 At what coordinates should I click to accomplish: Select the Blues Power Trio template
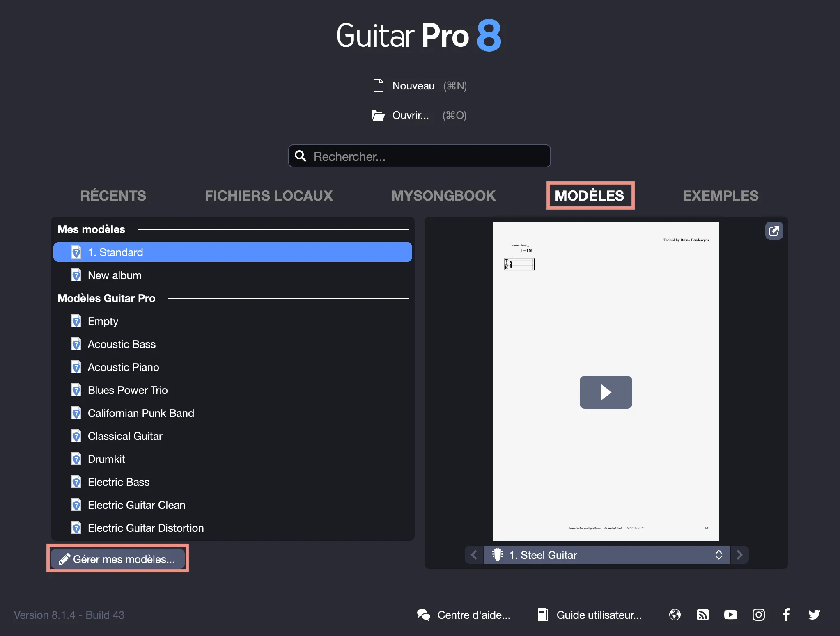point(233,390)
